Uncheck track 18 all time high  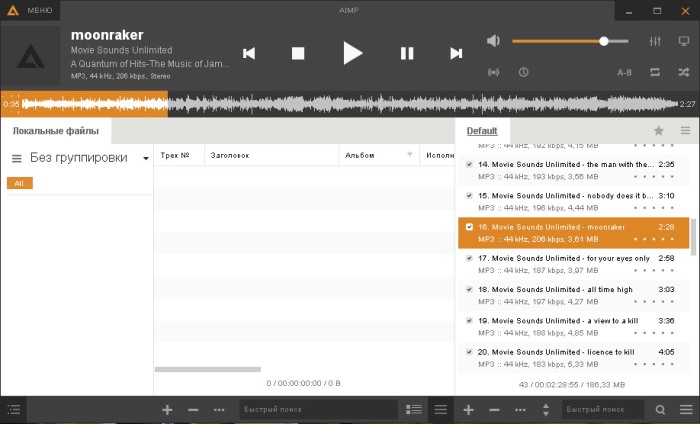click(x=469, y=289)
